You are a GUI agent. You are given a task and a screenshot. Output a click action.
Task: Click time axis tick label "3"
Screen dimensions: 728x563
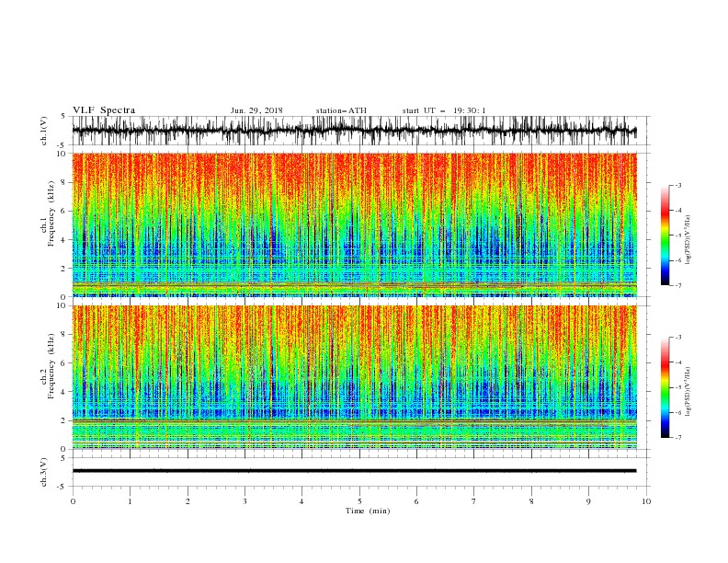click(245, 501)
